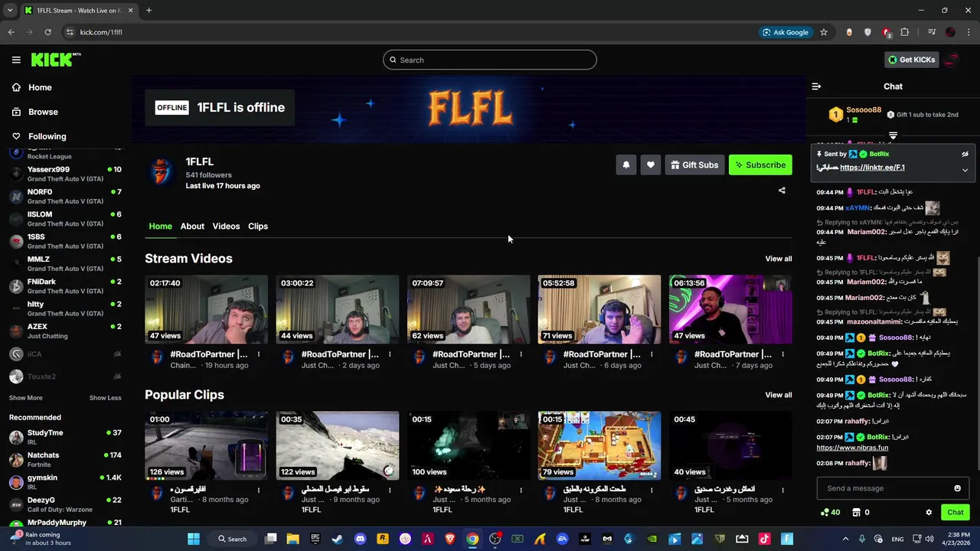Click the share icon under Subscribe
The width and height of the screenshot is (980, 551).
tap(782, 191)
